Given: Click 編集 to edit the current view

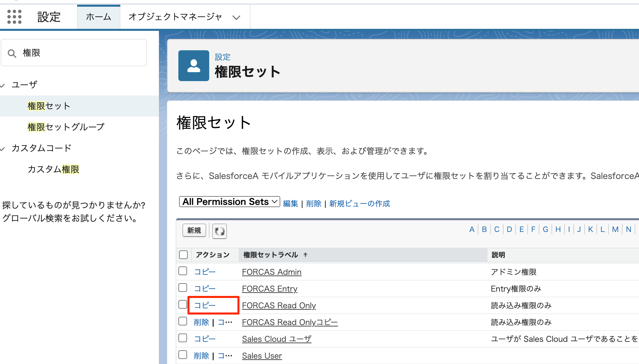Looking at the screenshot, I should point(290,203).
